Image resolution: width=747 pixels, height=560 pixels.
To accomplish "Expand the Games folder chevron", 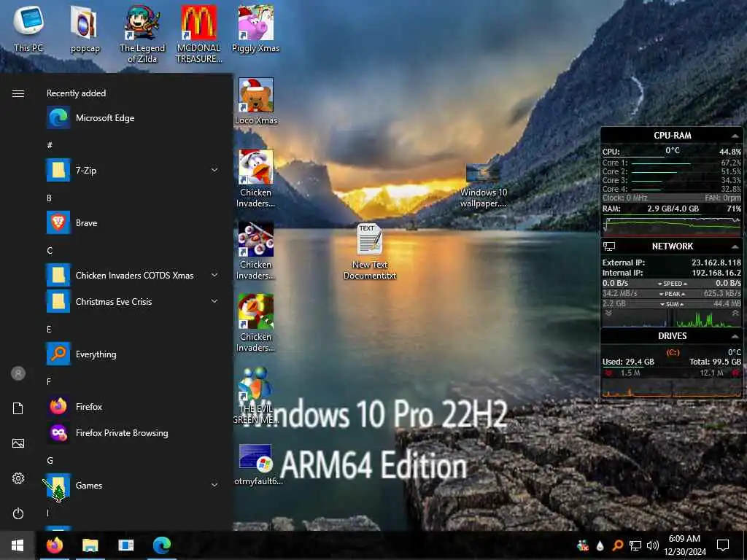I will pos(214,485).
